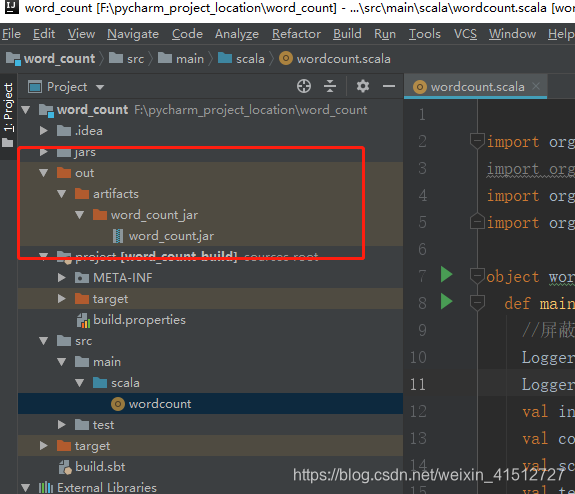Click the .idea folder icon

[x=64, y=131]
